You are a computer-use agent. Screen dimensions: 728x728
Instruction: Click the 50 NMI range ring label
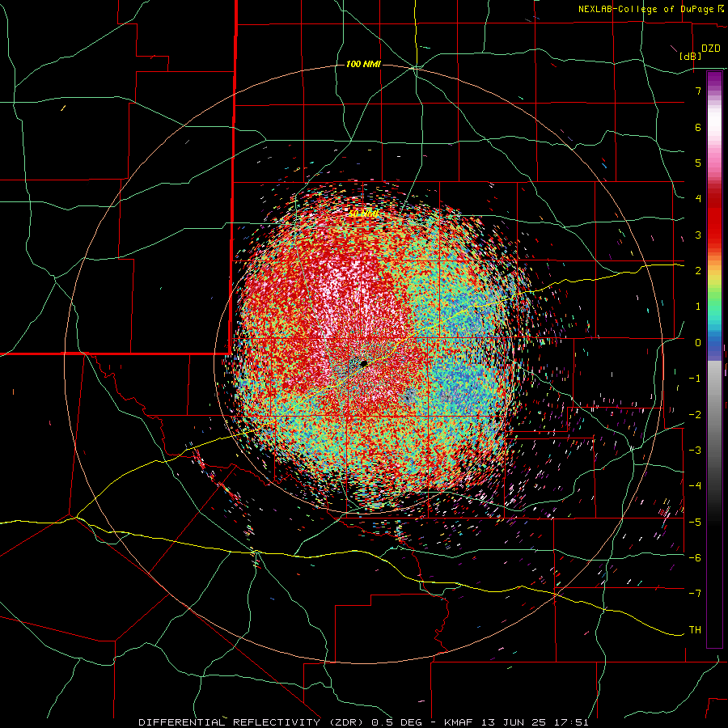tap(363, 214)
